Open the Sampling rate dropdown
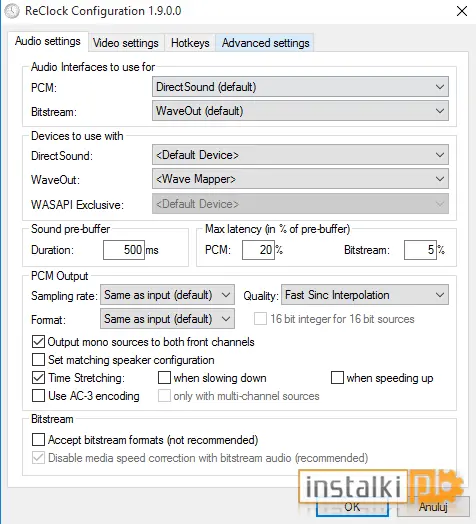The height and width of the screenshot is (524, 476). tap(167, 295)
